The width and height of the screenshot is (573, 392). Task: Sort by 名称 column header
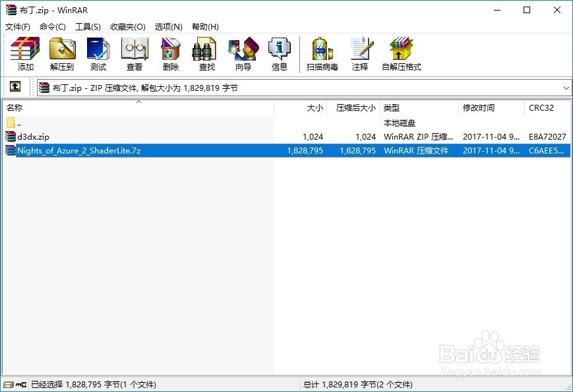coord(138,107)
